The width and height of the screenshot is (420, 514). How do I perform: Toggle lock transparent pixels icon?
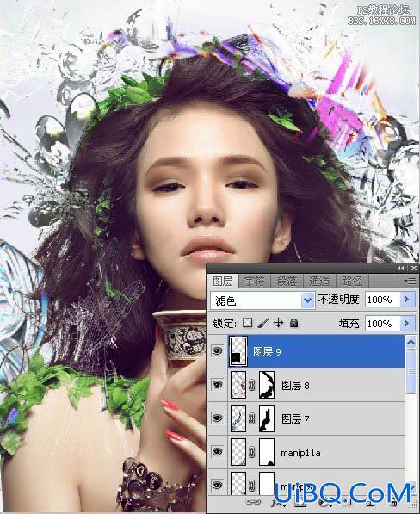(x=247, y=323)
